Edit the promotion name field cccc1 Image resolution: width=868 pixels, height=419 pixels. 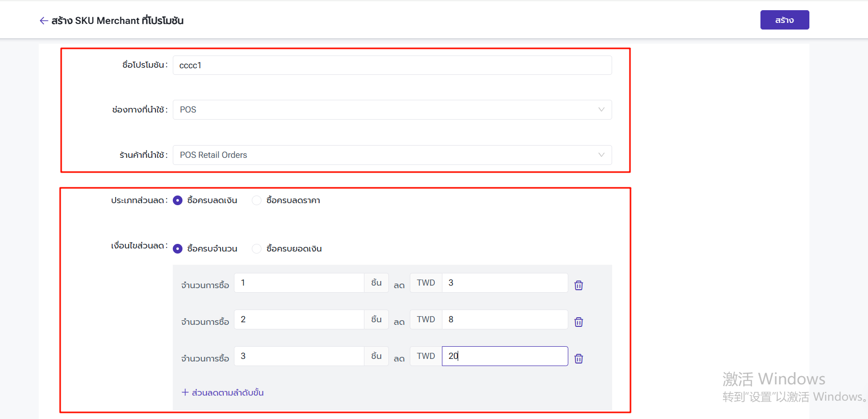click(392, 65)
